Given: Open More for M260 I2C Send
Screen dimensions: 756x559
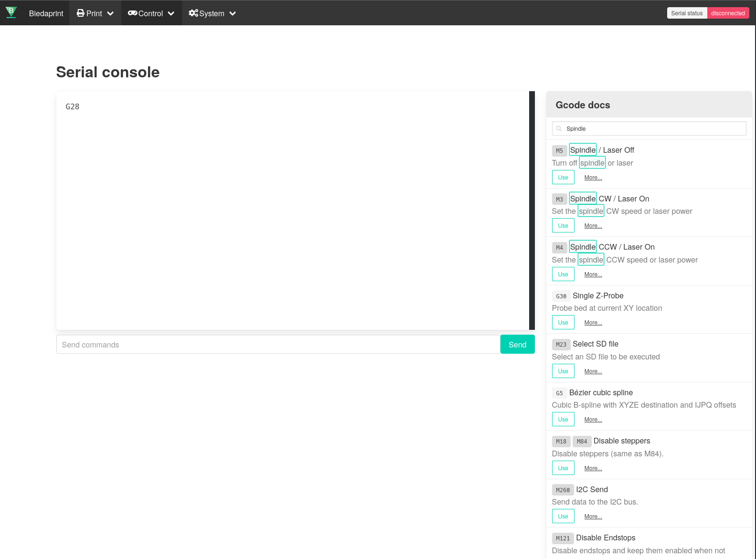Looking at the screenshot, I should click(593, 517).
